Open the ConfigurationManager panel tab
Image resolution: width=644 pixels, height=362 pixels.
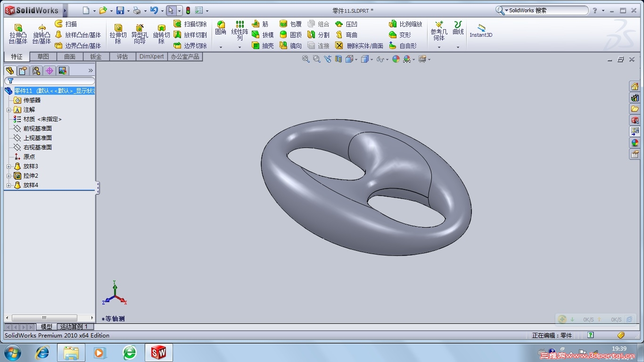[36, 71]
